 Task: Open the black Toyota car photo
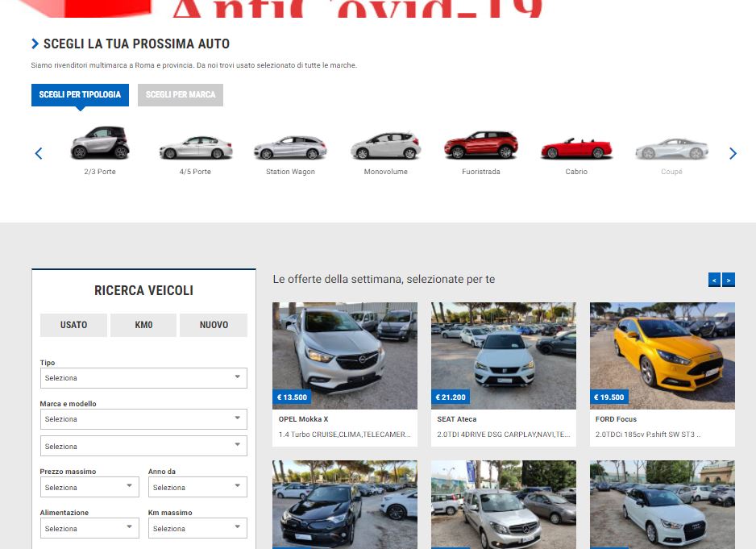pos(345,505)
